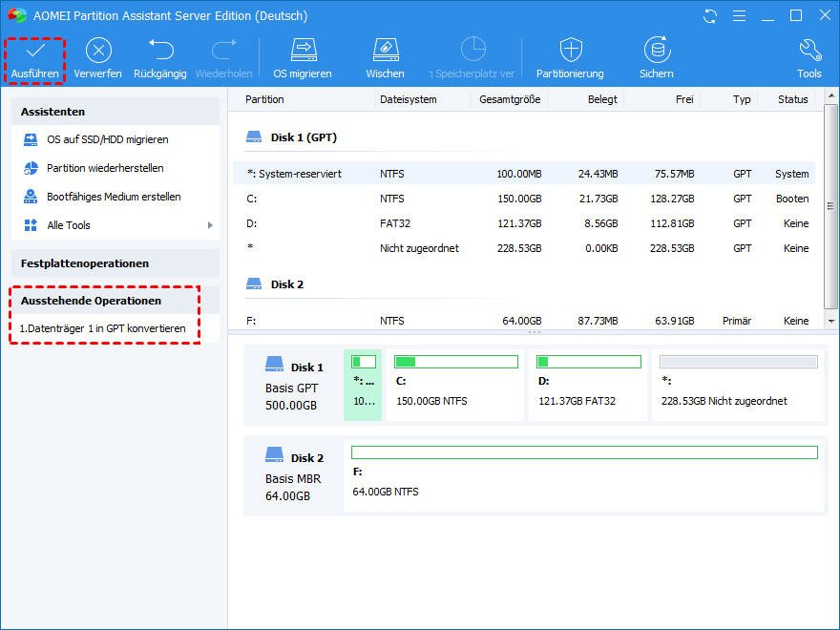Click Bootfähiges Medium erstellen
The width and height of the screenshot is (840, 630).
(114, 197)
